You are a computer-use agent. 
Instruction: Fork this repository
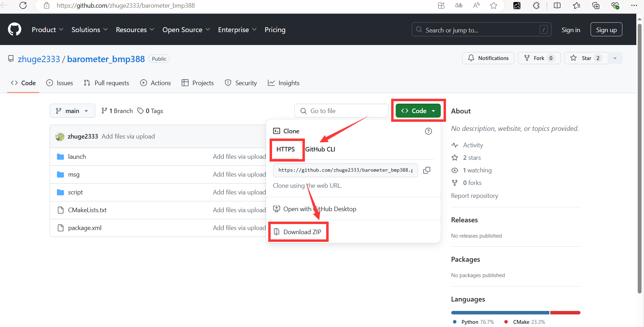click(x=539, y=58)
